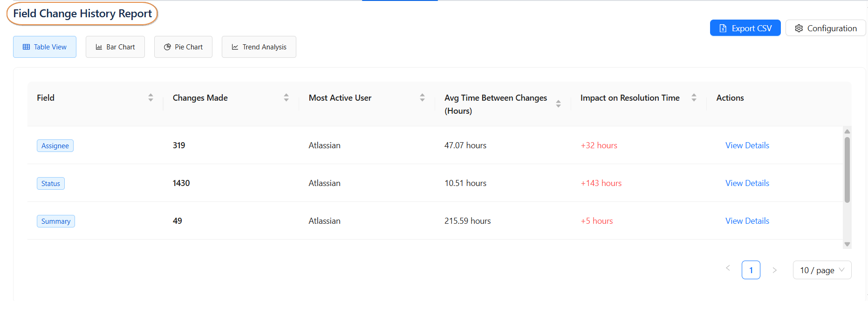Screen dimensions: 868x310
Task: Sort by Changes Made column
Action: pyautogui.click(x=286, y=97)
